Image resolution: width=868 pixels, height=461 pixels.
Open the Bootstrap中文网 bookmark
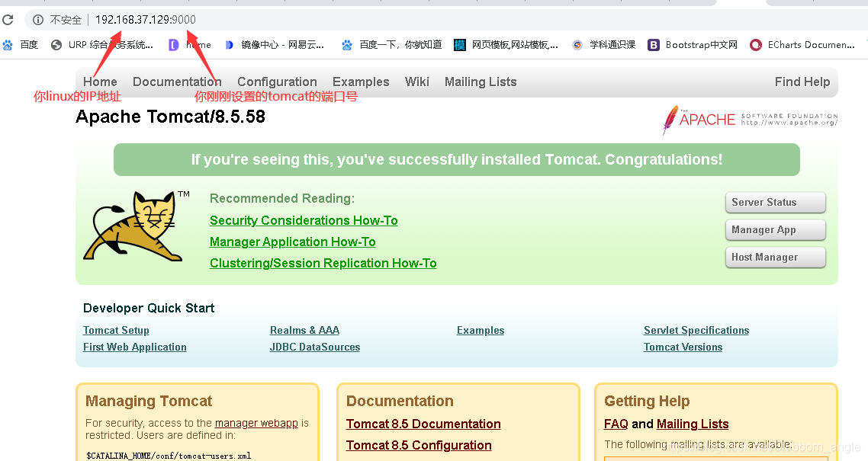[x=693, y=45]
